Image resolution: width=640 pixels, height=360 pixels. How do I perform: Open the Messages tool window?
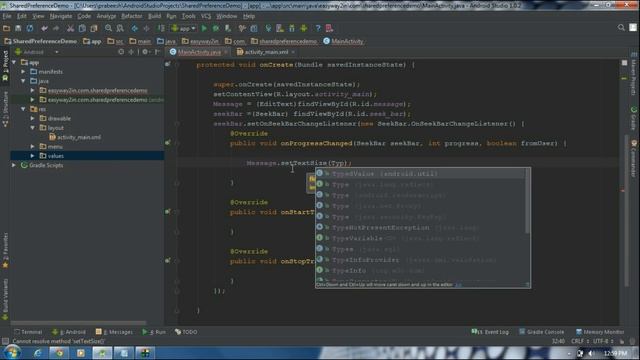click(x=114, y=332)
